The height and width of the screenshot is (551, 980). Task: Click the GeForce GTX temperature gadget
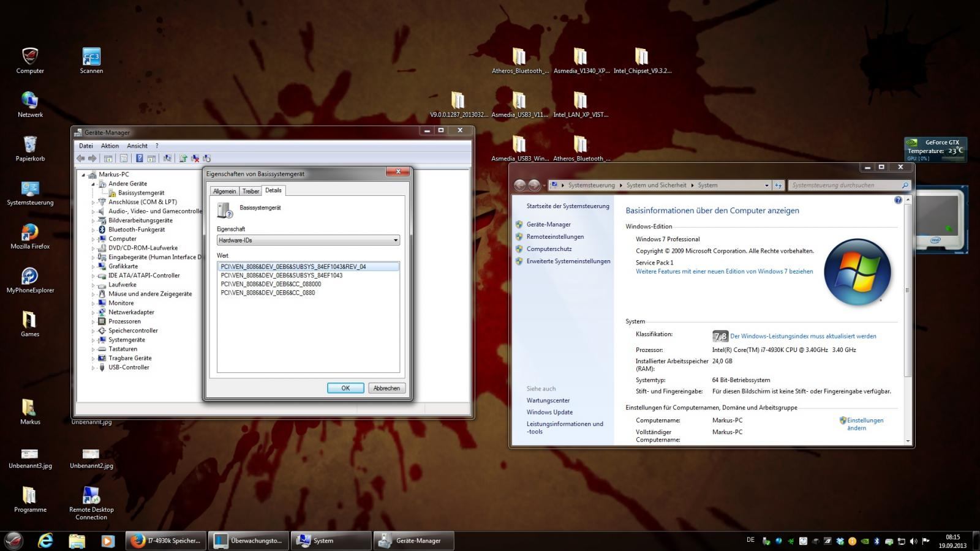(935, 149)
